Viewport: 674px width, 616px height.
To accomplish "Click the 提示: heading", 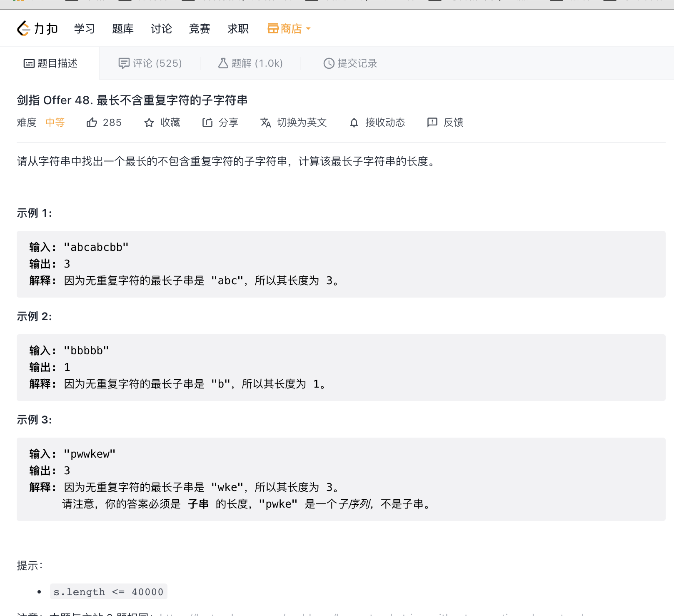I will click(30, 566).
